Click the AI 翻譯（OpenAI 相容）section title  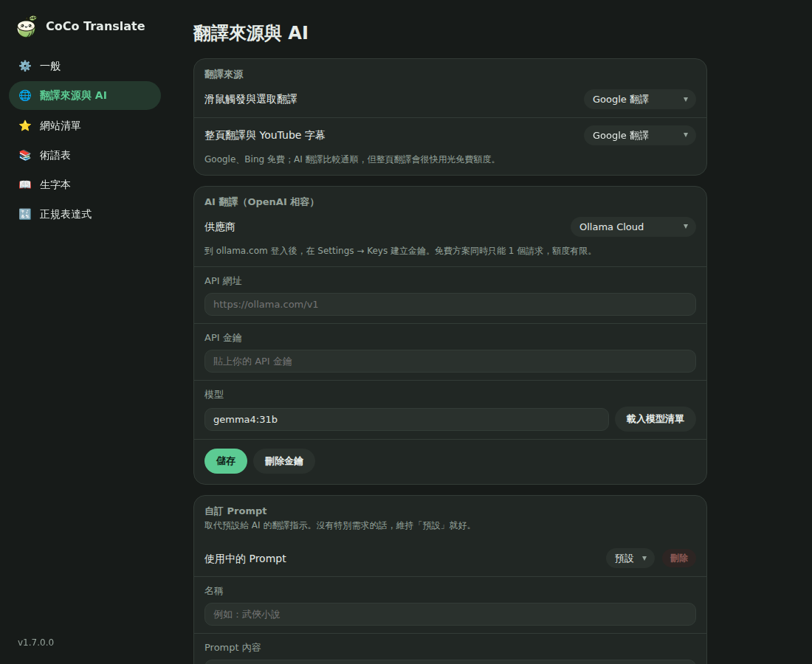click(x=260, y=202)
